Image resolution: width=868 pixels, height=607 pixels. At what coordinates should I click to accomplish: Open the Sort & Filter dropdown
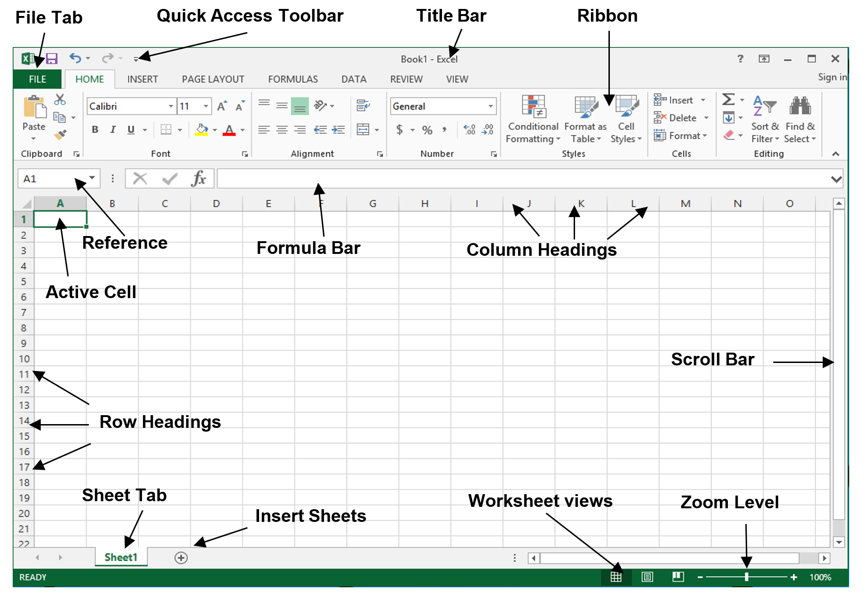tap(765, 119)
